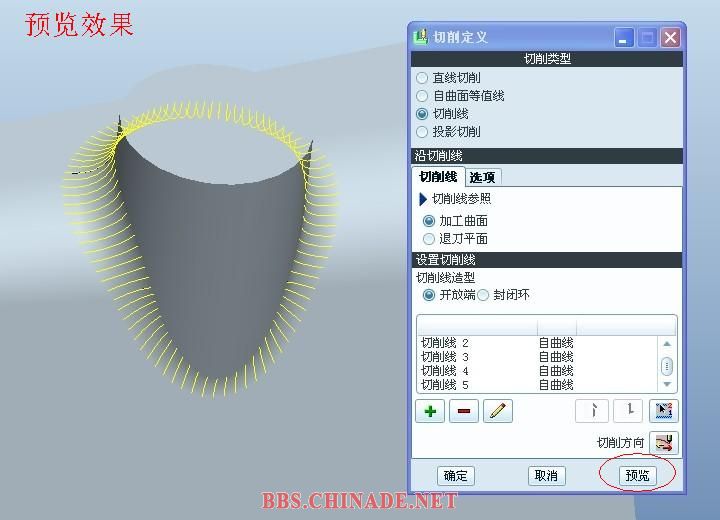Image resolution: width=720 pixels, height=520 pixels.
Task: Switch to the 切削线 tab
Action: [438, 177]
